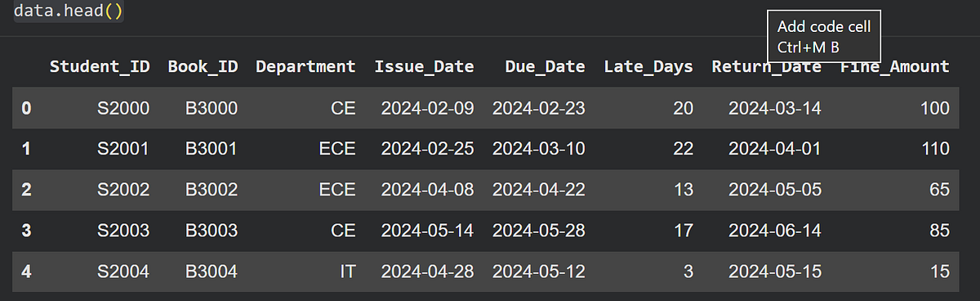Click the Issue_Date column header
This screenshot has height=301, width=980.
(425, 67)
